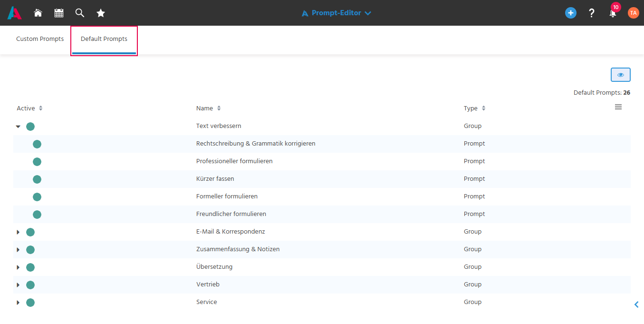
Task: Toggle active status of Vertrieb group
Action: point(30,285)
